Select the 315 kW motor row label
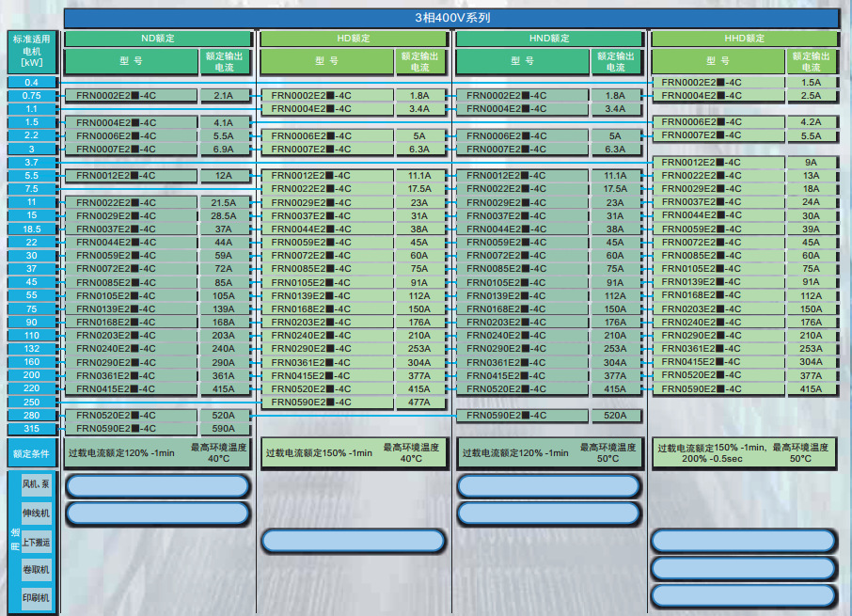The image size is (852, 616). pyautogui.click(x=32, y=429)
